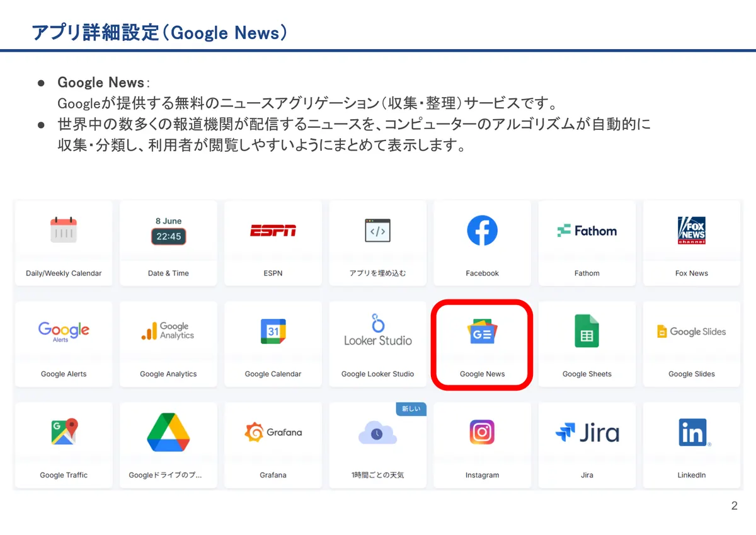756x535 pixels.
Task: Choose the Google Calendar 31 icon
Action: pyautogui.click(x=273, y=331)
